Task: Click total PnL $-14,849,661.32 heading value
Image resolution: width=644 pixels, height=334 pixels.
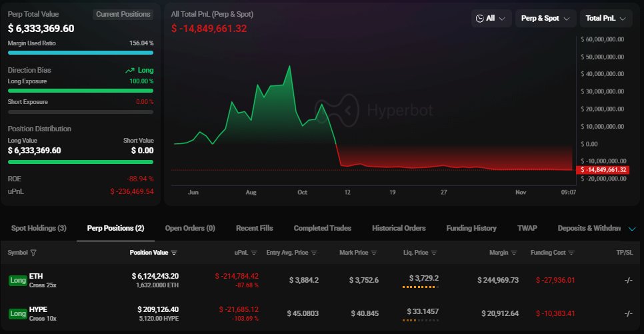Action: click(x=209, y=29)
